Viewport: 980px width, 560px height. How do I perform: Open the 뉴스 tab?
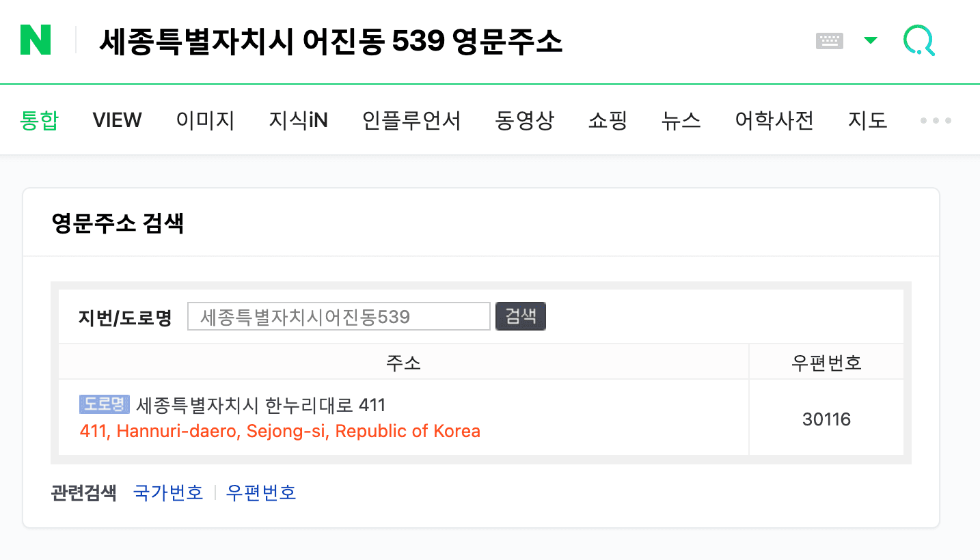click(x=681, y=121)
